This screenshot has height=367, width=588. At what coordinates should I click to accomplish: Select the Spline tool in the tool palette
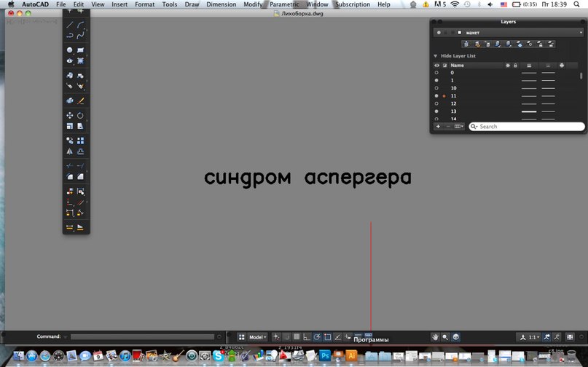pyautogui.click(x=80, y=36)
